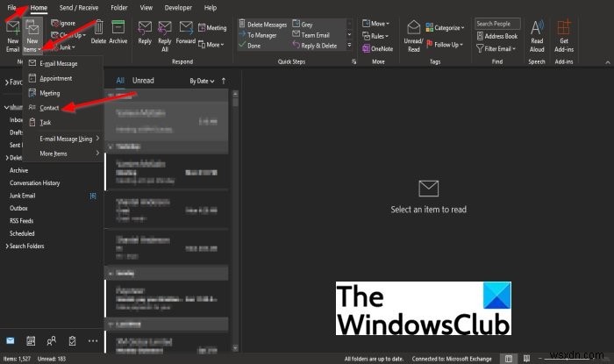Choose Contact from New Items menu
The height and width of the screenshot is (364, 614).
tap(62, 108)
